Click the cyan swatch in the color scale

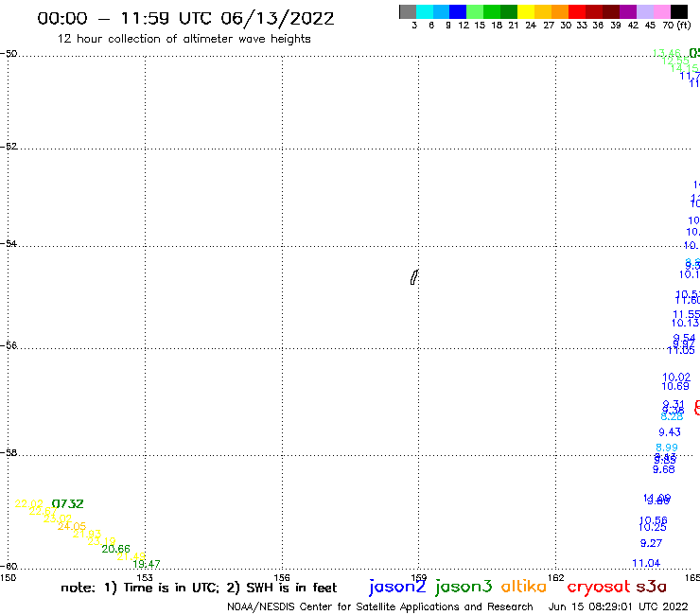click(425, 12)
